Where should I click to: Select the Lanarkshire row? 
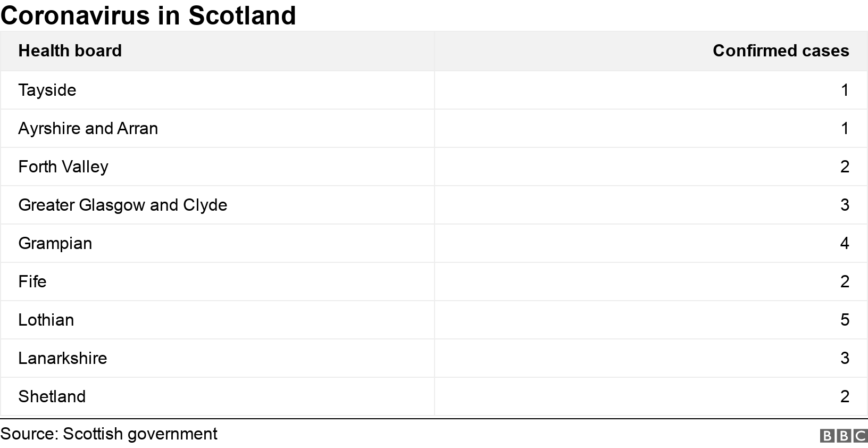63,358
